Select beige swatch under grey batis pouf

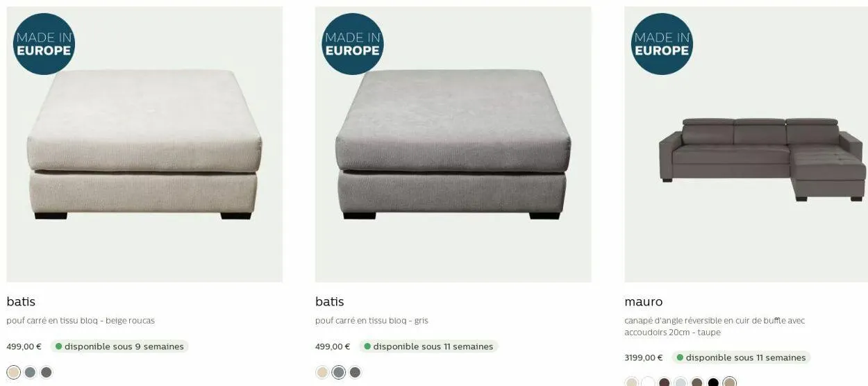[322, 372]
